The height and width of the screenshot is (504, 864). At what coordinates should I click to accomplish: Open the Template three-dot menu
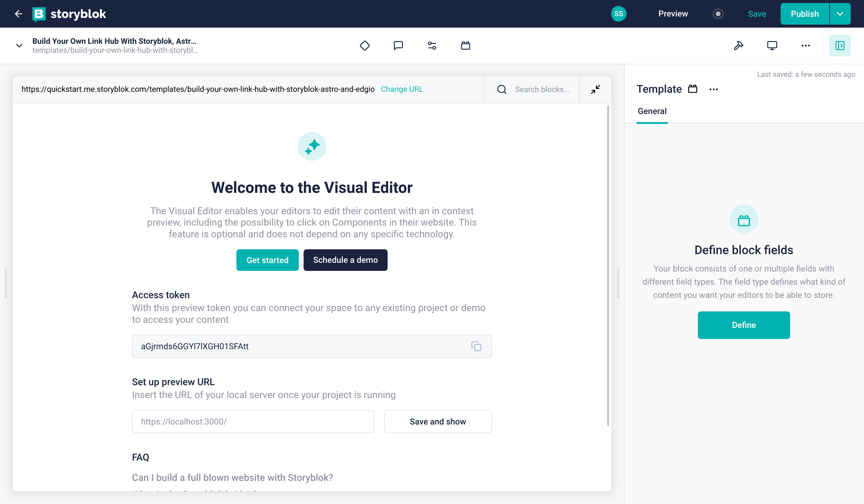(x=713, y=89)
